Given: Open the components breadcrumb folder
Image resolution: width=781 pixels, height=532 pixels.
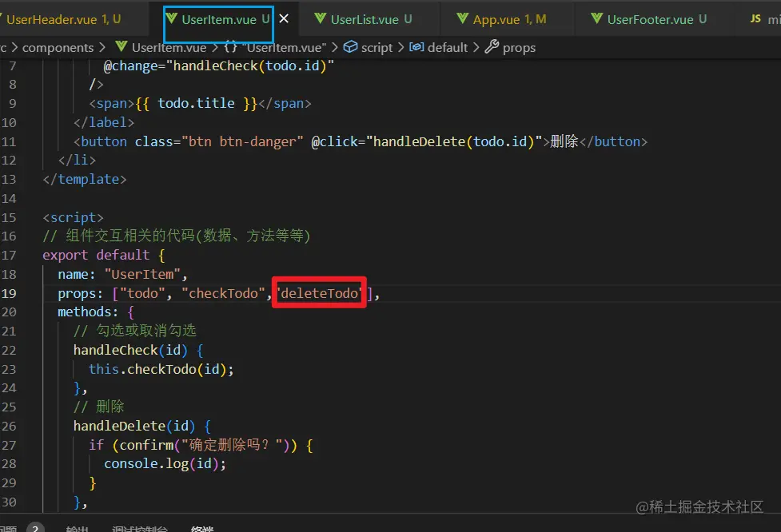Looking at the screenshot, I should pos(58,48).
